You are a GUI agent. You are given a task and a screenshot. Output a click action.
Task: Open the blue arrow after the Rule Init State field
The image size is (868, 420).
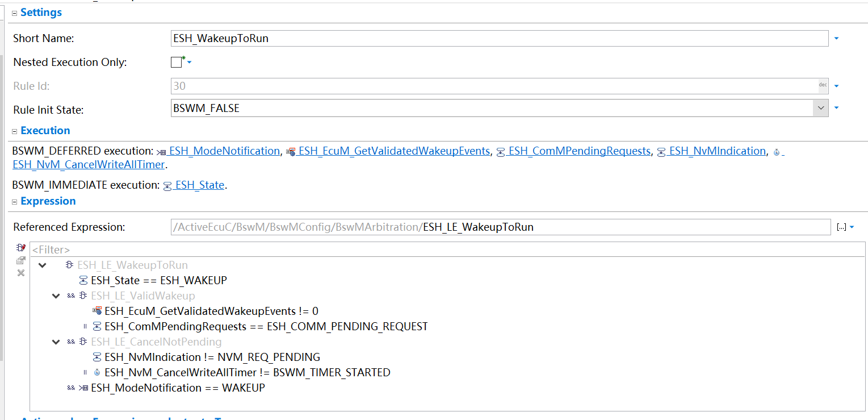[x=837, y=108]
